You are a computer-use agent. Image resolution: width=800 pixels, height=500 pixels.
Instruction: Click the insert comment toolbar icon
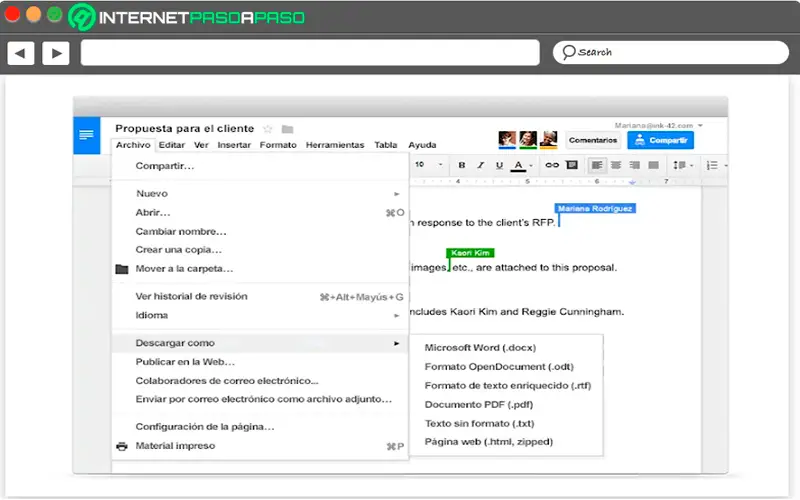click(572, 165)
